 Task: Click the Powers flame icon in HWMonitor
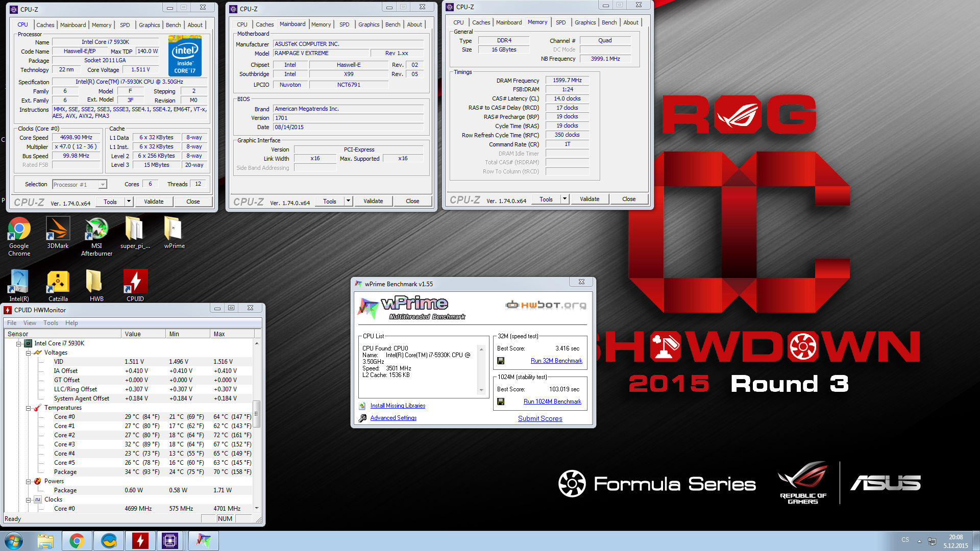click(x=38, y=481)
